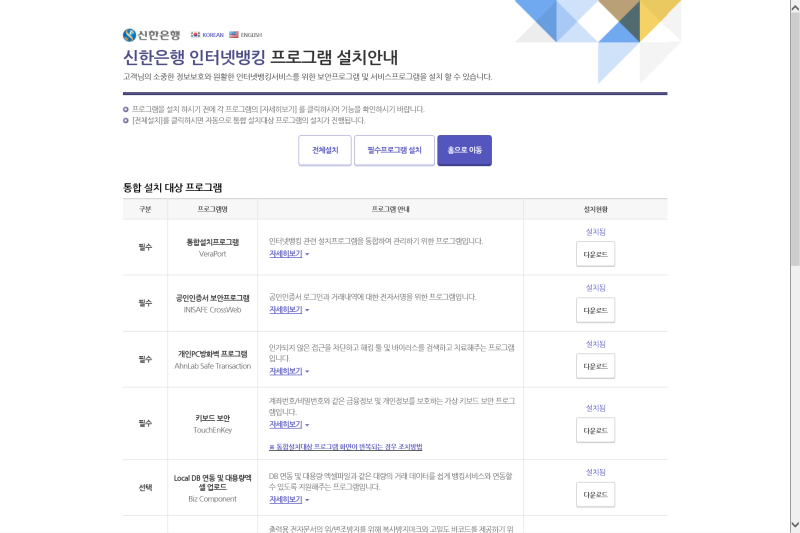Download AhnLab Safe Transaction

(595, 366)
